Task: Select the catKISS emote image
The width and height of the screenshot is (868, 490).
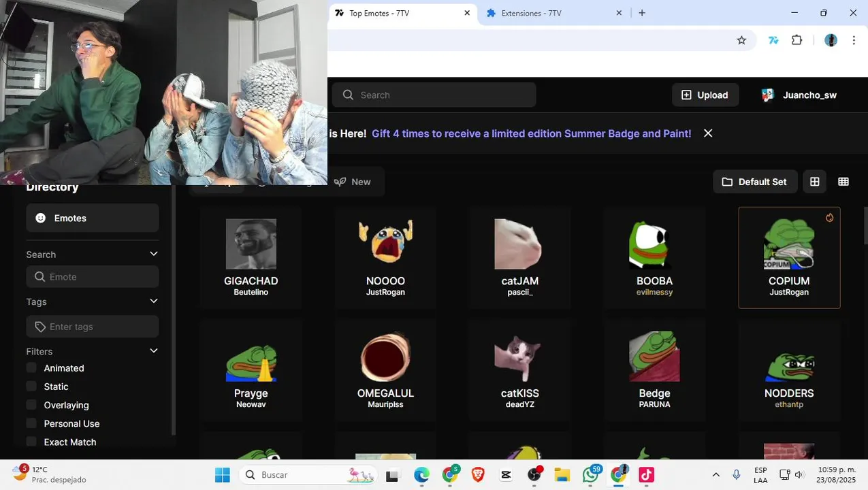Action: click(519, 357)
